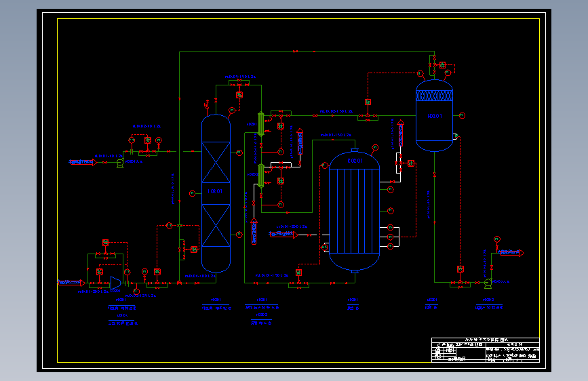Select line label PL0105-150 above the tower
Viewport: 588px width, 381px height.
[x=240, y=77]
